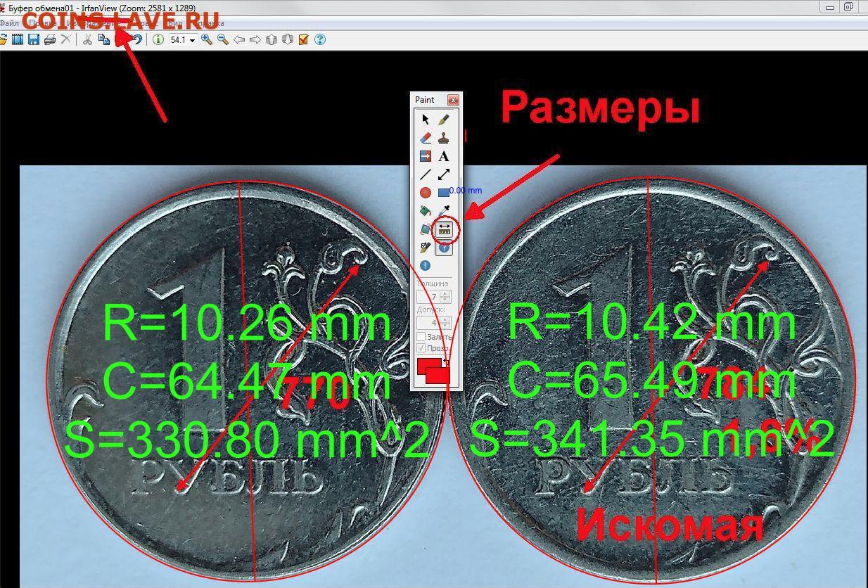Screen dimensions: 868x588
Task: Click the foreground red color swatch
Action: coord(427,366)
